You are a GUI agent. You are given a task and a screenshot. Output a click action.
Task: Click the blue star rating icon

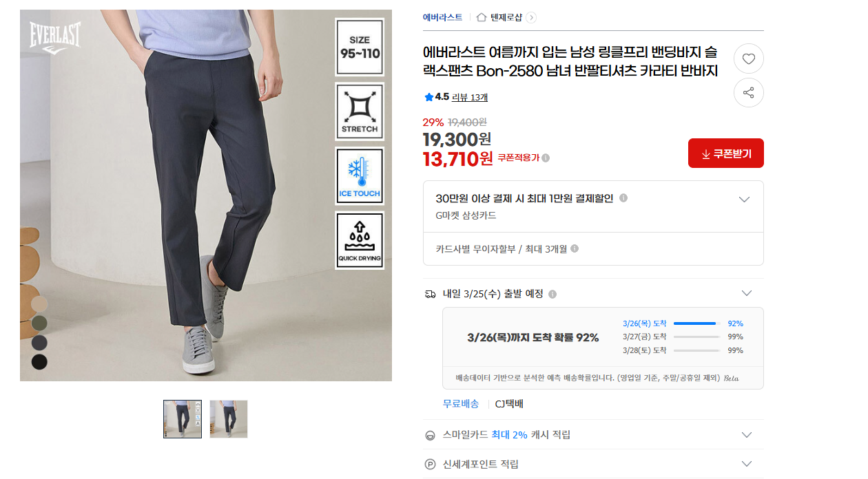click(x=428, y=97)
